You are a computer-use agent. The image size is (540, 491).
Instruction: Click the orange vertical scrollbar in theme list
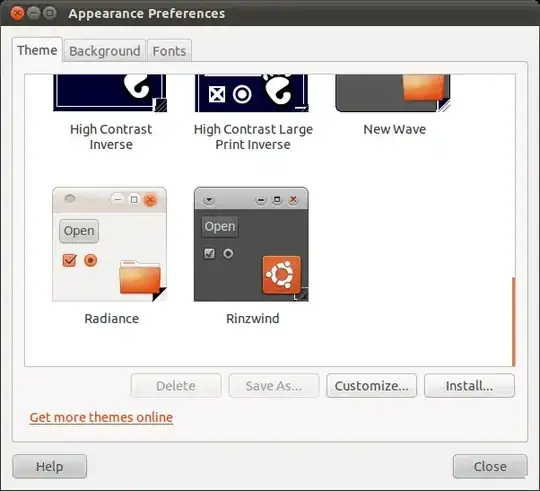tap(513, 322)
